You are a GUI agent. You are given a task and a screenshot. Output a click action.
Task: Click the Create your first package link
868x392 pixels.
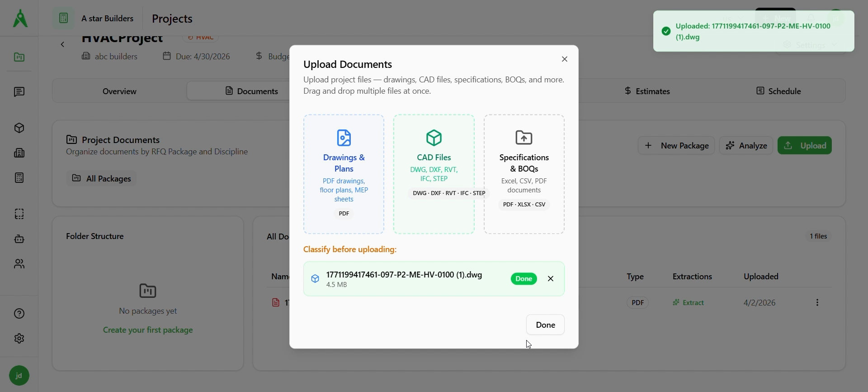(148, 330)
